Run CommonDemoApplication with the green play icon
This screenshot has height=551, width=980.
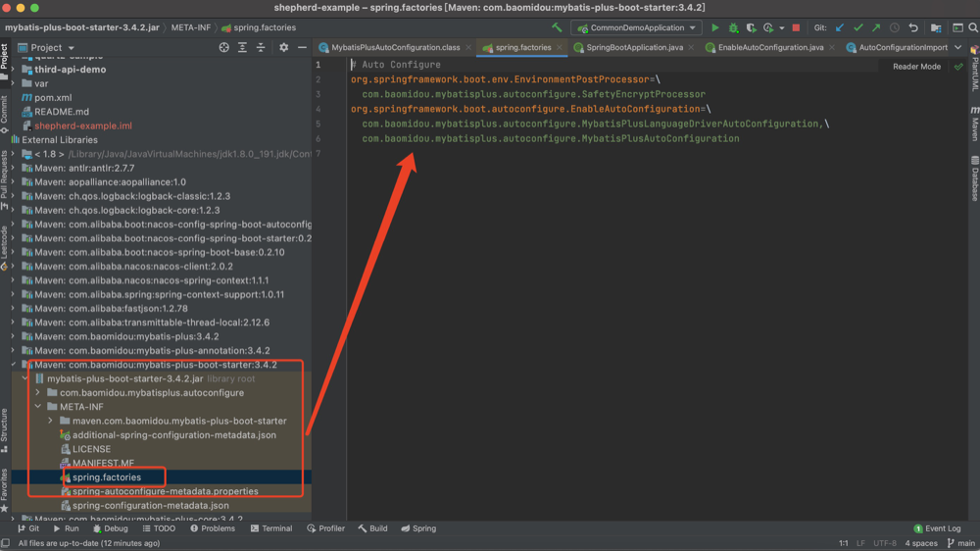(715, 27)
